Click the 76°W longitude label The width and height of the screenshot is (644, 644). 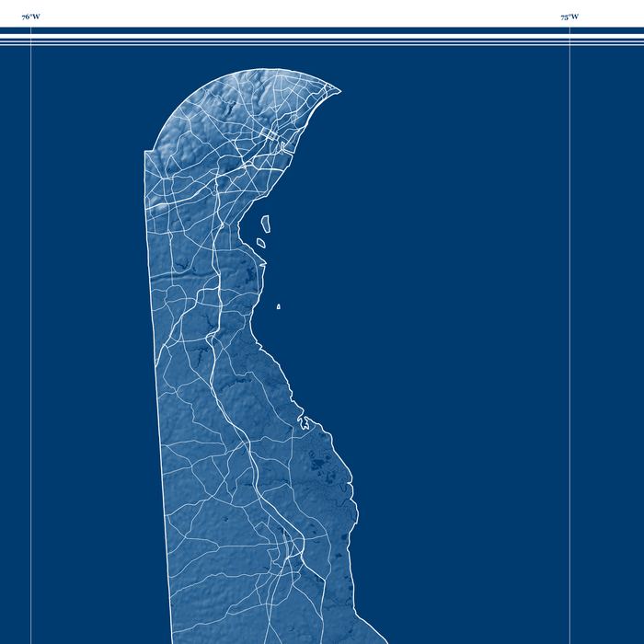tap(30, 17)
